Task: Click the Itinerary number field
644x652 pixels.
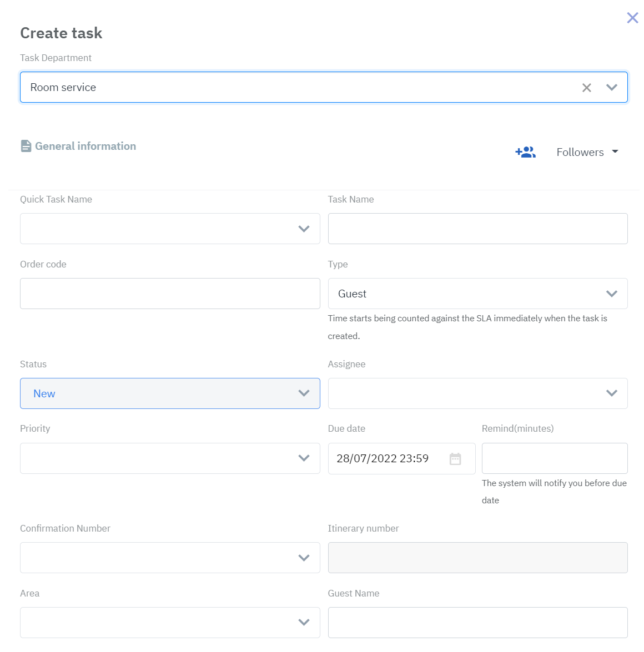Action: (477, 558)
